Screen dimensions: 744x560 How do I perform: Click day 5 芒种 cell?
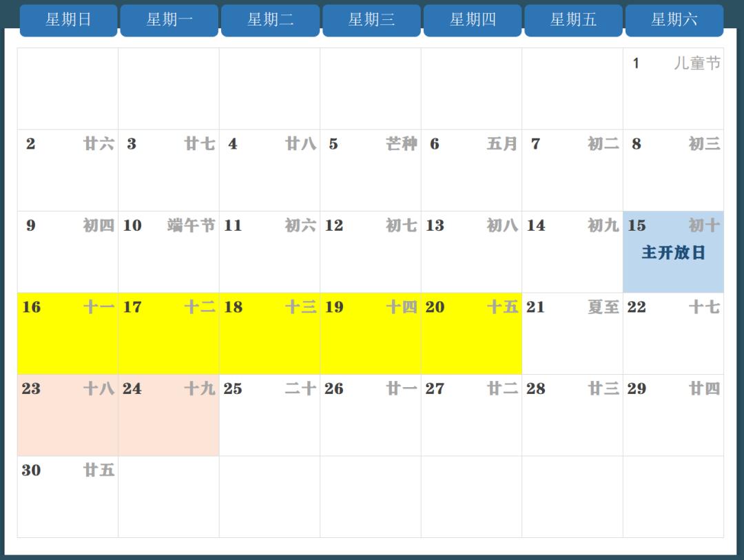click(371, 170)
